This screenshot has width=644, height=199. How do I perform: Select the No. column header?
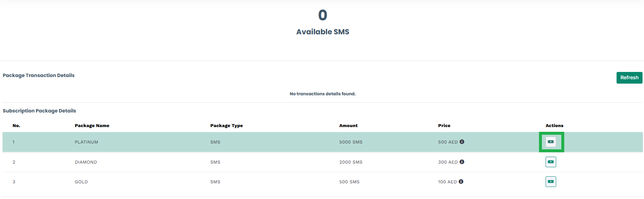coord(16,126)
